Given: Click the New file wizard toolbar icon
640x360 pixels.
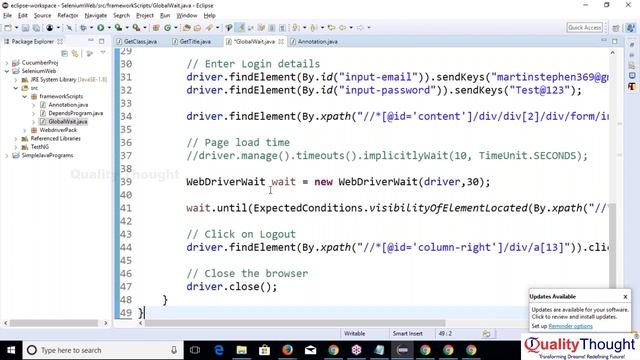Looking at the screenshot, I should click(8, 28).
